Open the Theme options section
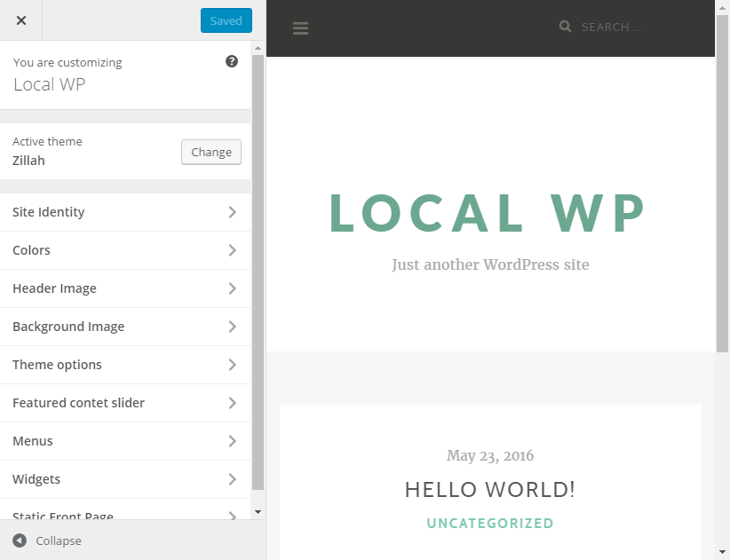 125,365
